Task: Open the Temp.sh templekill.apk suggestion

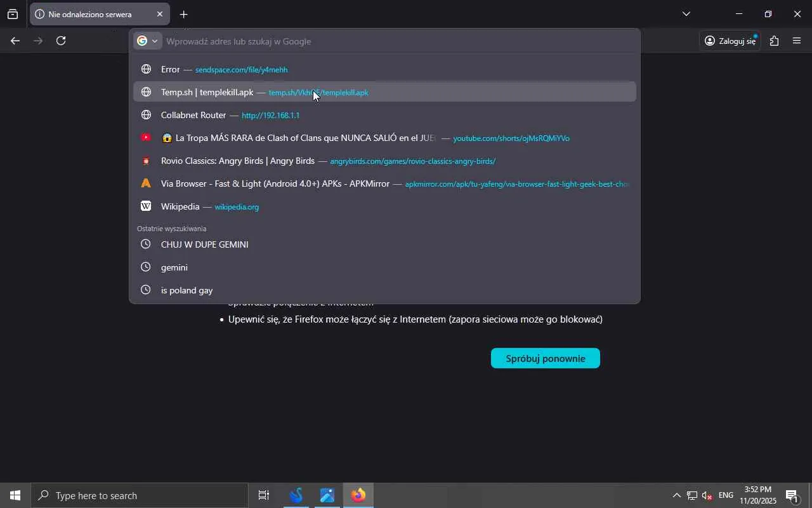Action: [384, 92]
